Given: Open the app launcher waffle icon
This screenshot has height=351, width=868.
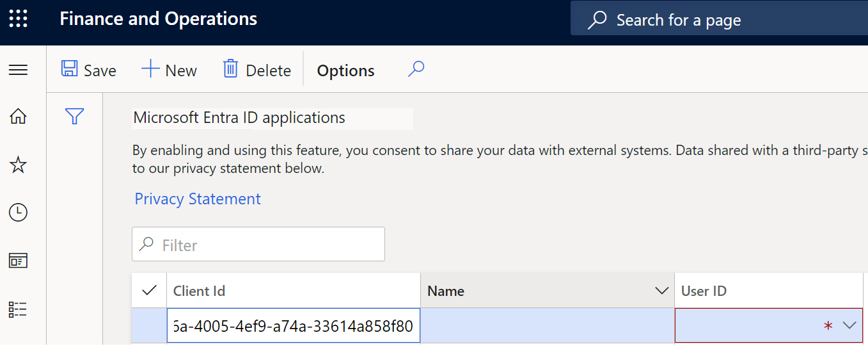Looking at the screenshot, I should click(x=18, y=19).
